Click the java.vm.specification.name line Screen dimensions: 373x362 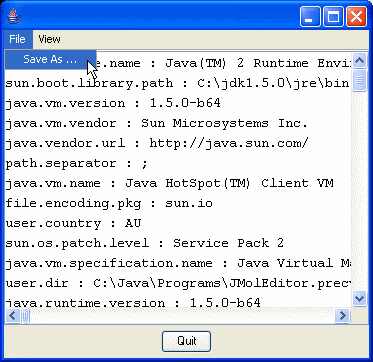coord(177,263)
